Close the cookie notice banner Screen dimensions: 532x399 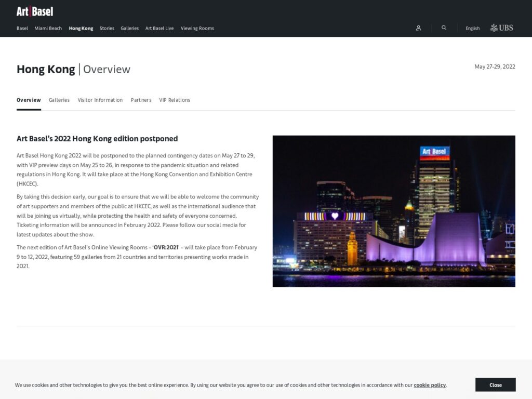point(495,385)
